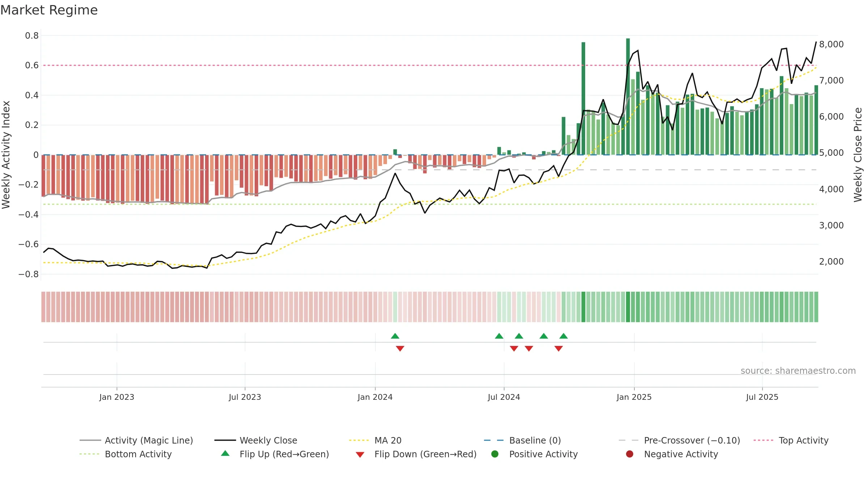The height and width of the screenshot is (488, 868).
Task: Toggle the Top Activity legend entry
Action: [791, 440]
